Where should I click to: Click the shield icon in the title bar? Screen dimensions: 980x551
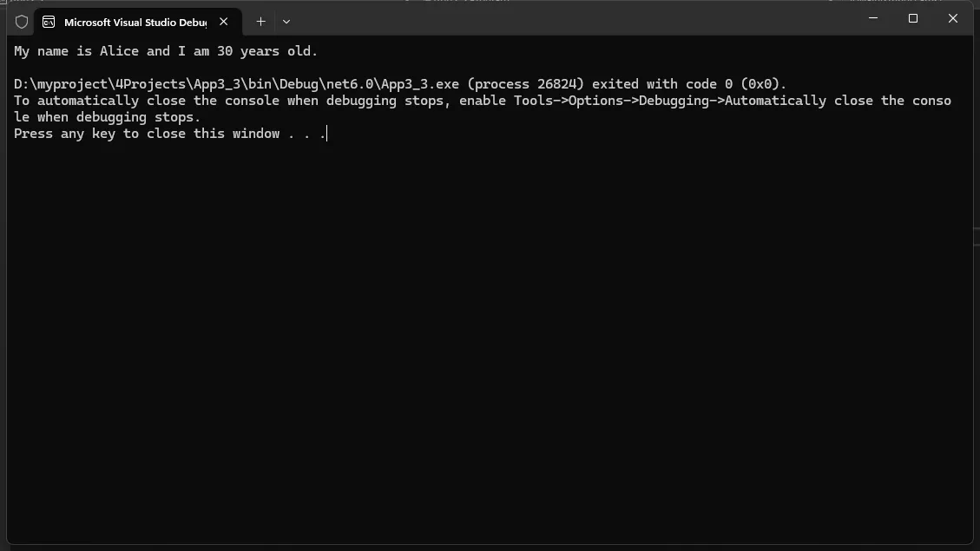pos(21,22)
